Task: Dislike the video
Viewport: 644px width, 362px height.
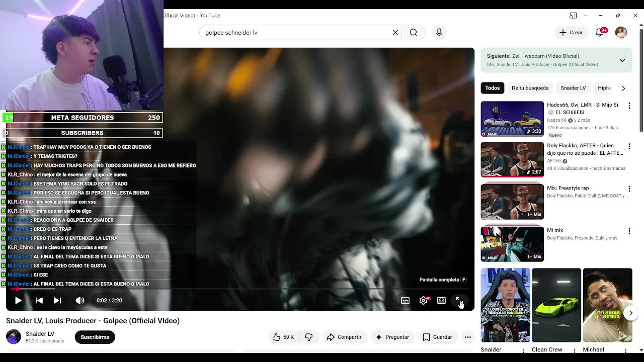Action: tap(309, 337)
